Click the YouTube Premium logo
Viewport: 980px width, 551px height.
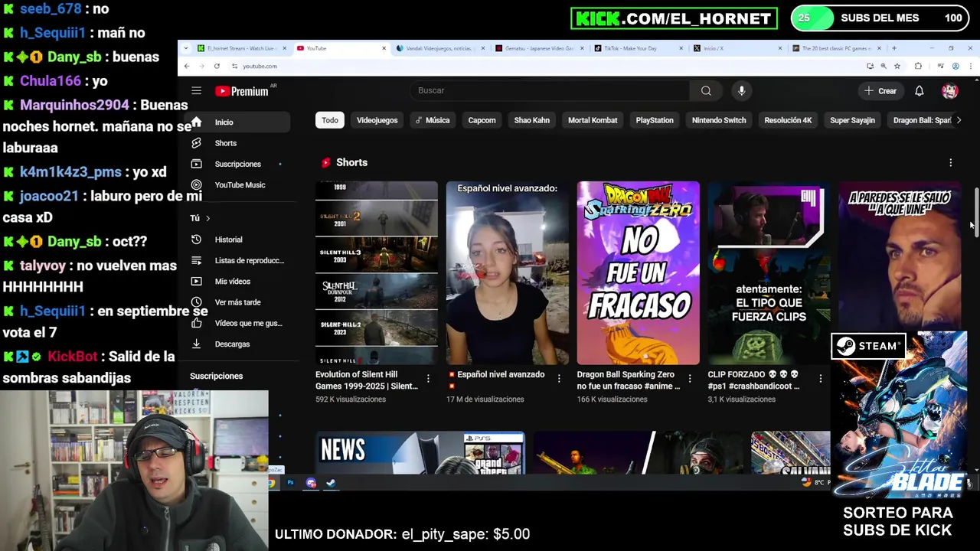241,91
